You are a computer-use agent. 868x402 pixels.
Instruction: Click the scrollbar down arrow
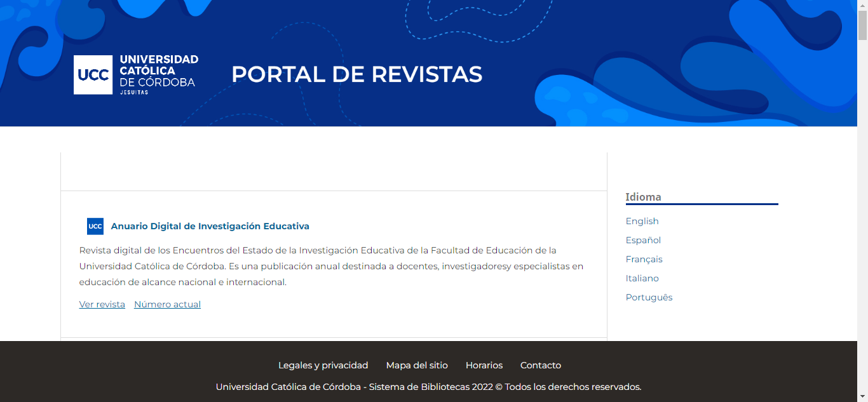coord(863,397)
